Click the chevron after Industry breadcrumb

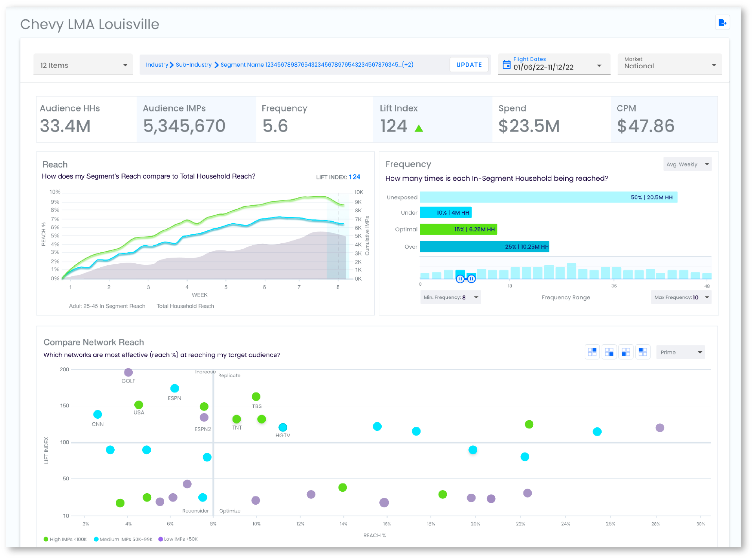tap(172, 65)
